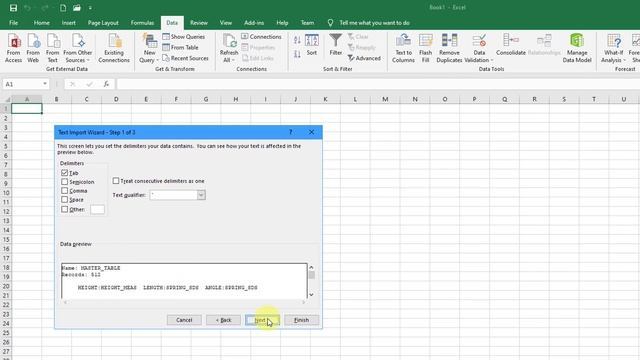Enable the Comma delimiter checkbox
This screenshot has width=640, height=360.
pos(64,191)
